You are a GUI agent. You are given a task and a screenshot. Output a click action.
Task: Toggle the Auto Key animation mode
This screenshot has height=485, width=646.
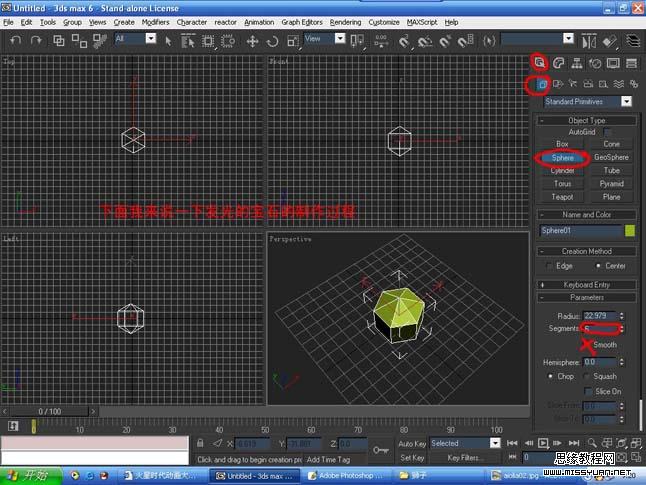point(412,444)
